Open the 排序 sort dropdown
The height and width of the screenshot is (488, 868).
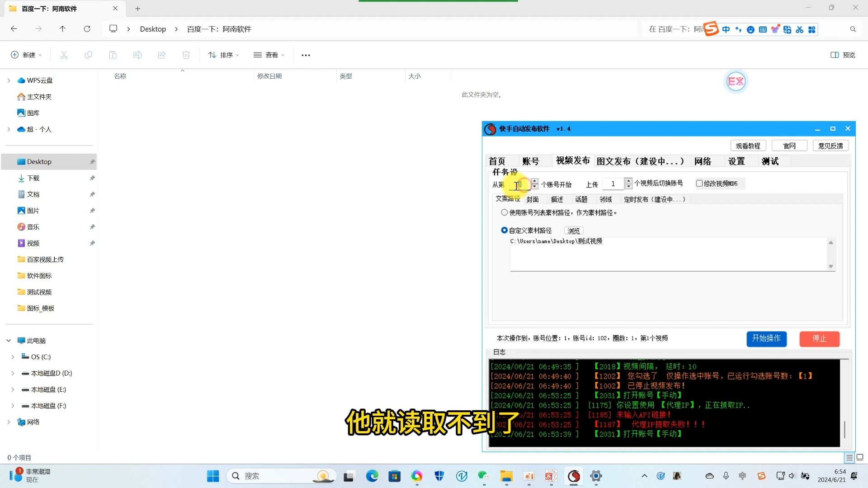223,55
